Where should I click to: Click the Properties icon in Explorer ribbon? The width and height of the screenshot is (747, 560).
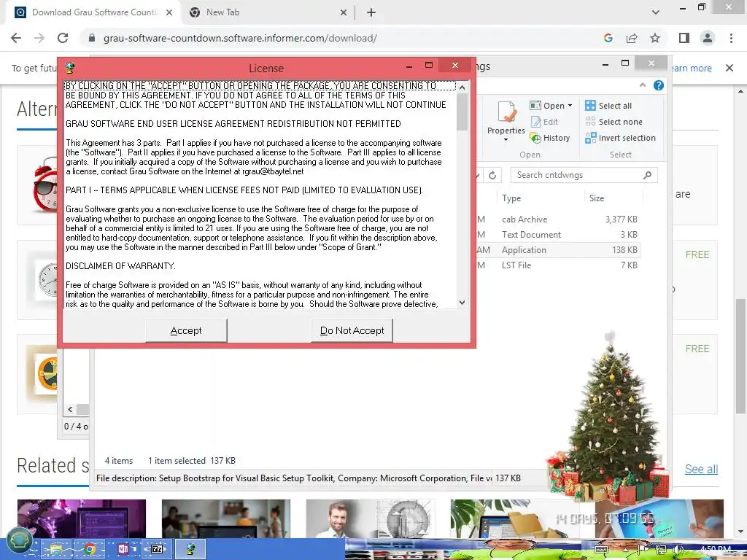click(x=506, y=112)
